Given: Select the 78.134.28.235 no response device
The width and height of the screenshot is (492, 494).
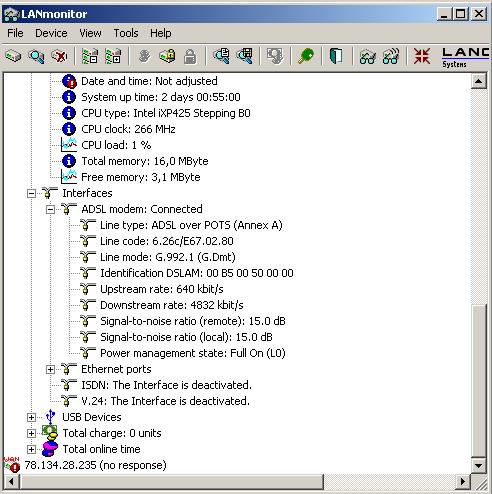Looking at the screenshot, I should point(95,465).
